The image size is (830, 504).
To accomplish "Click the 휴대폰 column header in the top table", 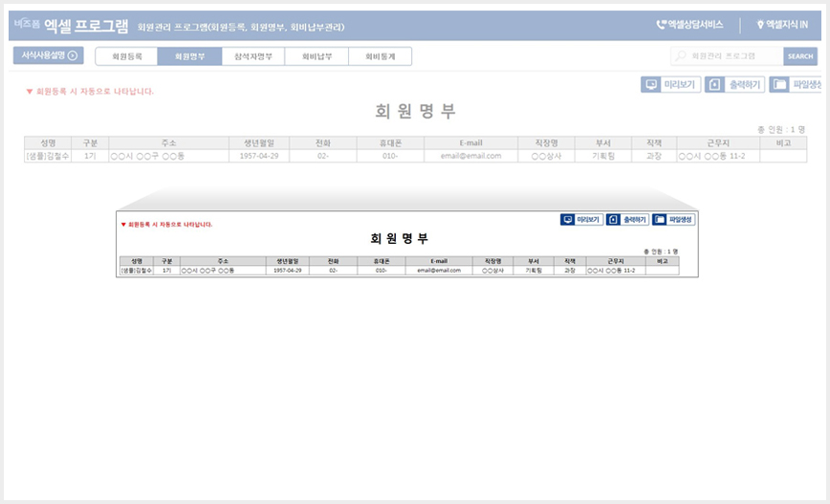I will (390, 142).
